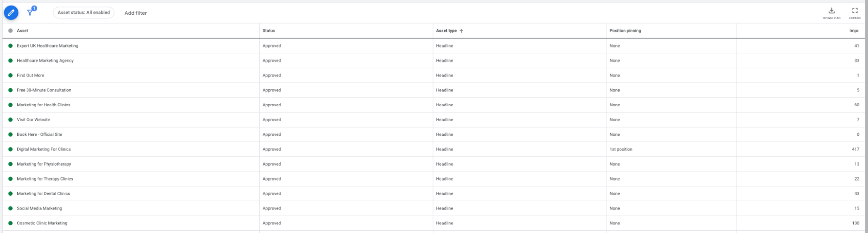Viewport: 868px width, 233px height.
Task: Click the 130 impressions value
Action: click(855, 223)
